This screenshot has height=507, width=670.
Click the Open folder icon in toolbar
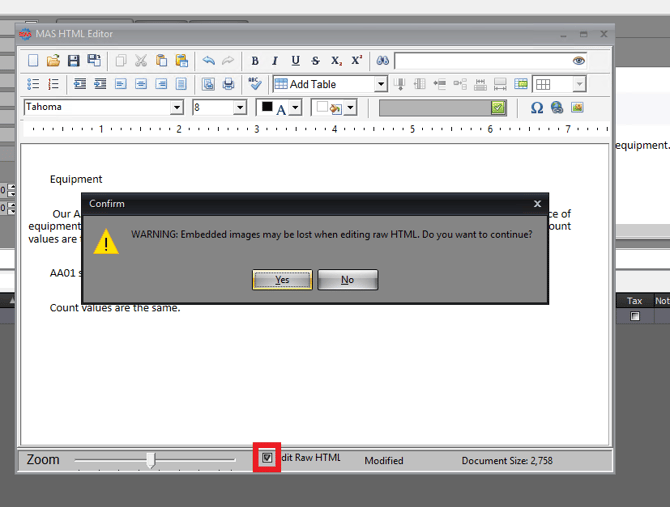click(54, 61)
